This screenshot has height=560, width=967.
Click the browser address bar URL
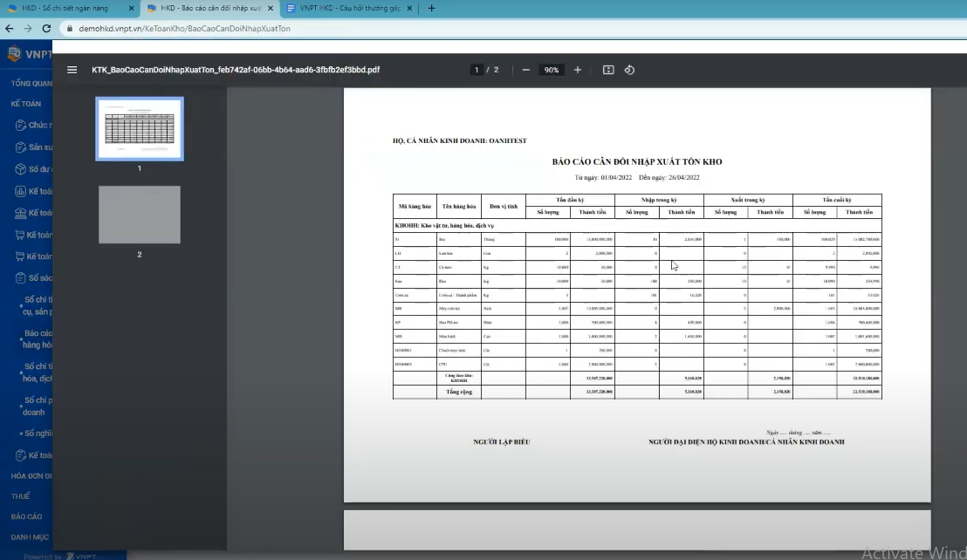[185, 28]
